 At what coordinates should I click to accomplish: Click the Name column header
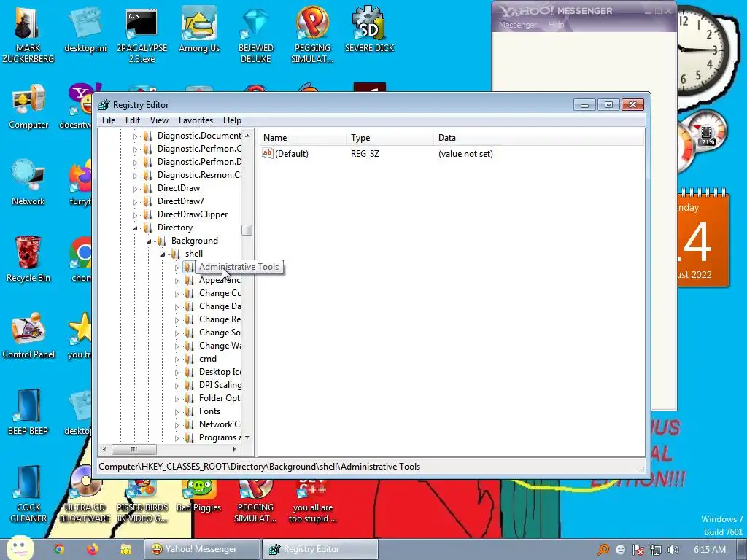303,138
